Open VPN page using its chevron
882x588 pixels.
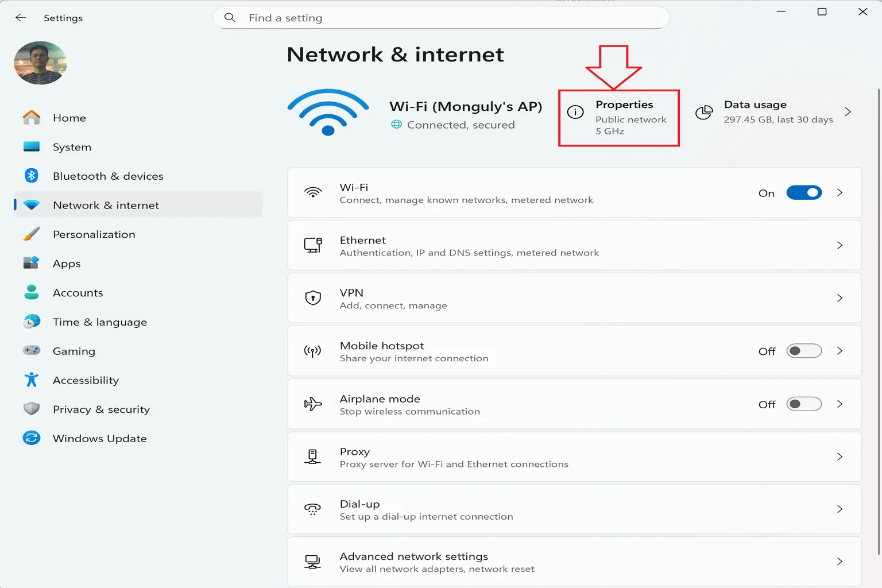coord(840,298)
